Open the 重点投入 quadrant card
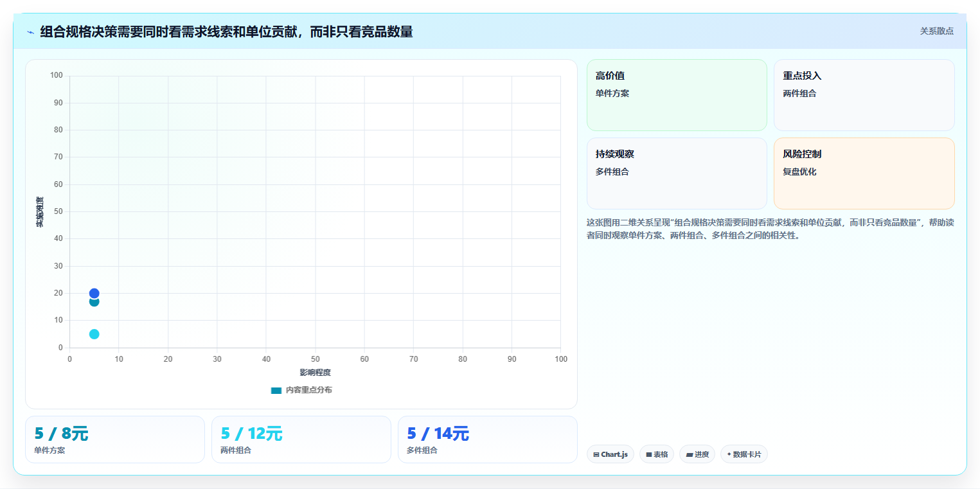Image resolution: width=980 pixels, height=489 pixels. 864,95
